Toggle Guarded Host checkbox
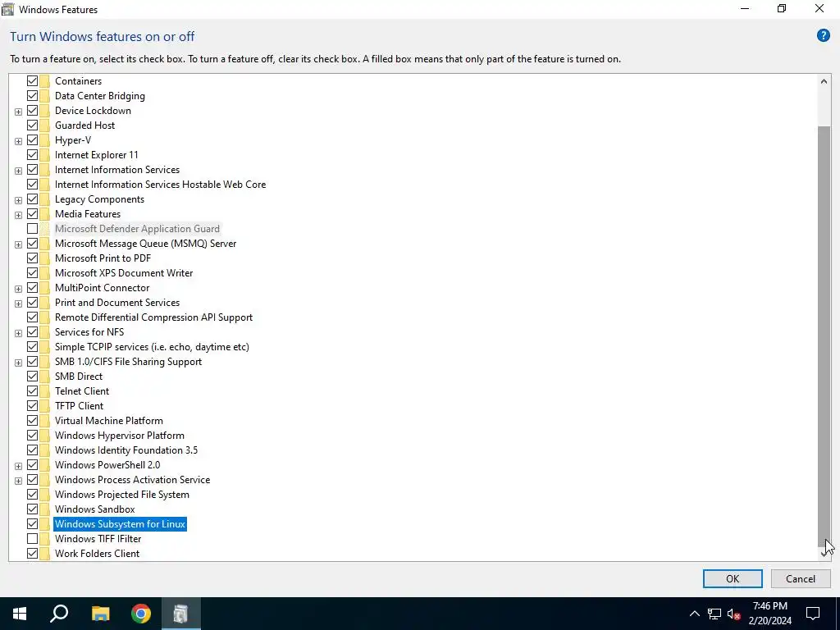This screenshot has width=840, height=630. coord(32,125)
